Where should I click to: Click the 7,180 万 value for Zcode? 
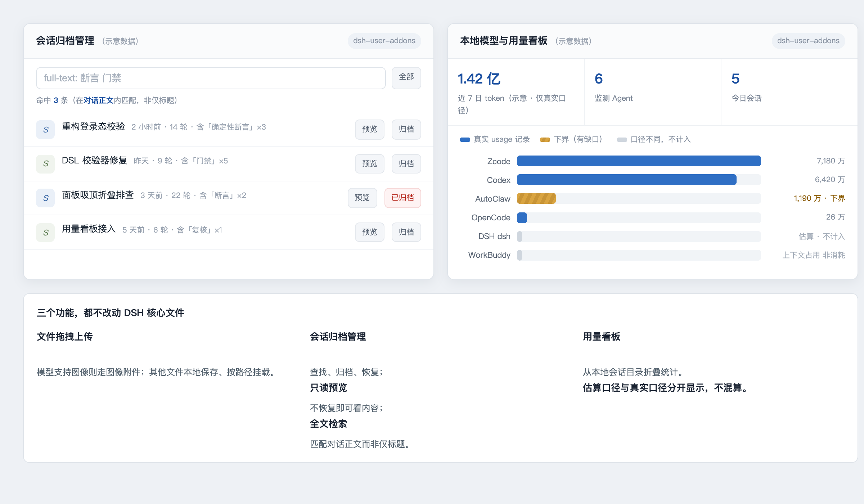tap(831, 161)
